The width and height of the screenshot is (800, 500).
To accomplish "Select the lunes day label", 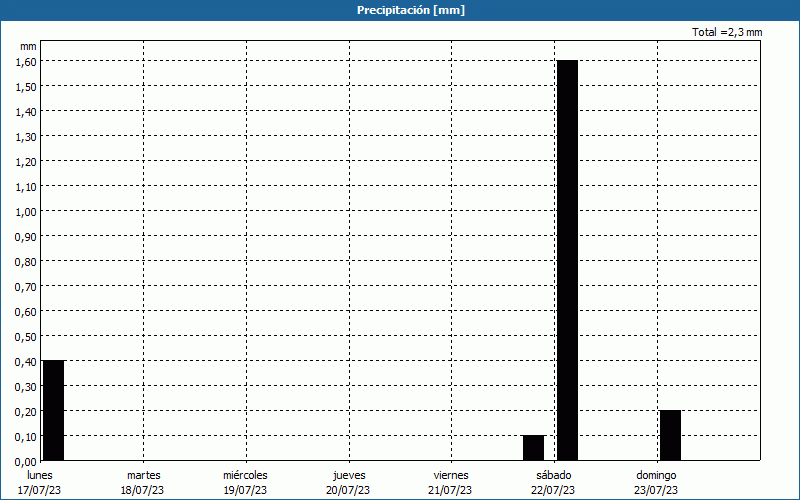I will click(40, 475).
